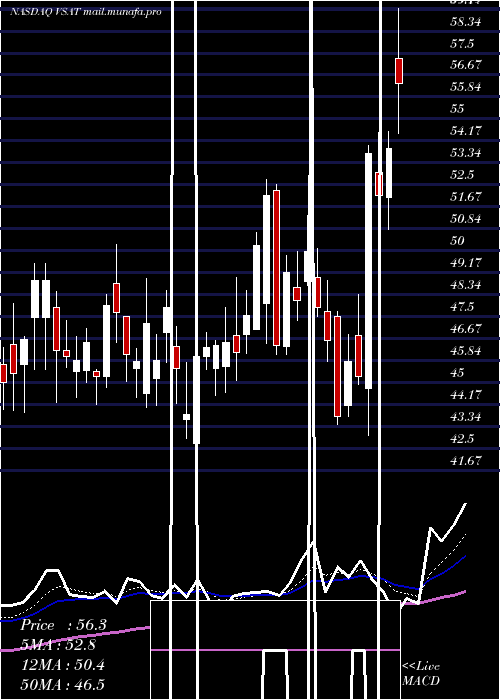This screenshot has height=700, width=500.
Task: Click the latest red candlestick near 56.67
Action: click(x=399, y=71)
